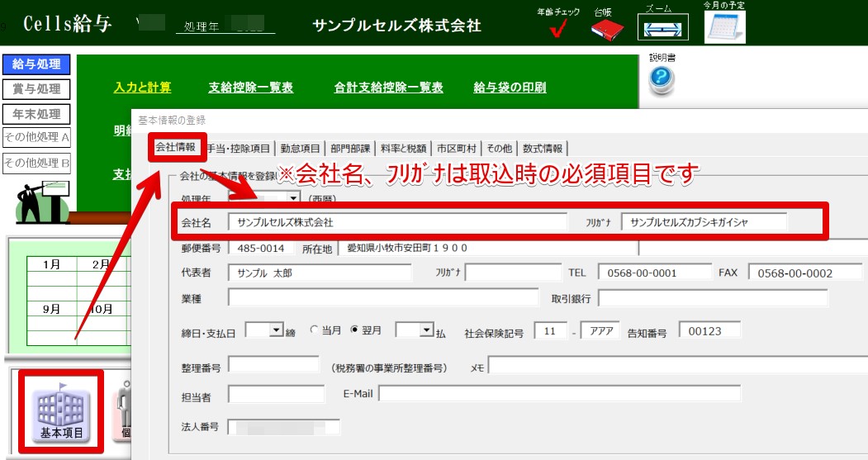Open the 台帳 red book icon
The width and height of the screenshot is (868, 460).
point(607,30)
